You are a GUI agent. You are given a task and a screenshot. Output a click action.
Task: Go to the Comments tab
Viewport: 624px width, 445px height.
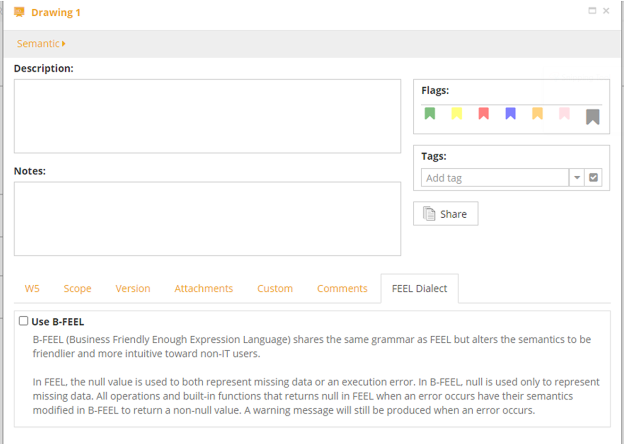(342, 289)
